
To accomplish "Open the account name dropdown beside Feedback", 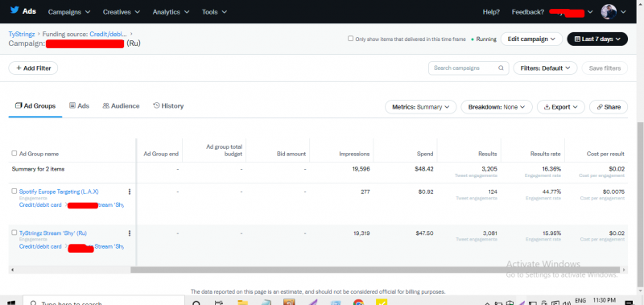I will pyautogui.click(x=572, y=12).
